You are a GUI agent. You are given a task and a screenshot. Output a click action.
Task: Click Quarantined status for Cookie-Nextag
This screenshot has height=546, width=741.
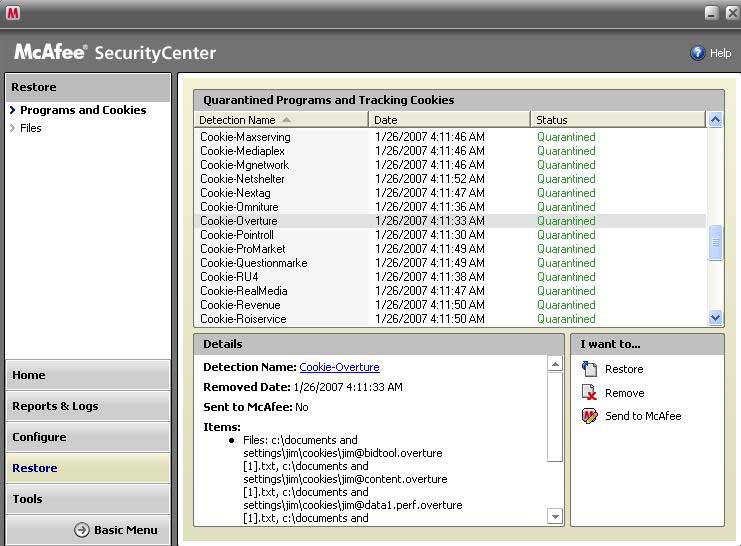tap(566, 193)
